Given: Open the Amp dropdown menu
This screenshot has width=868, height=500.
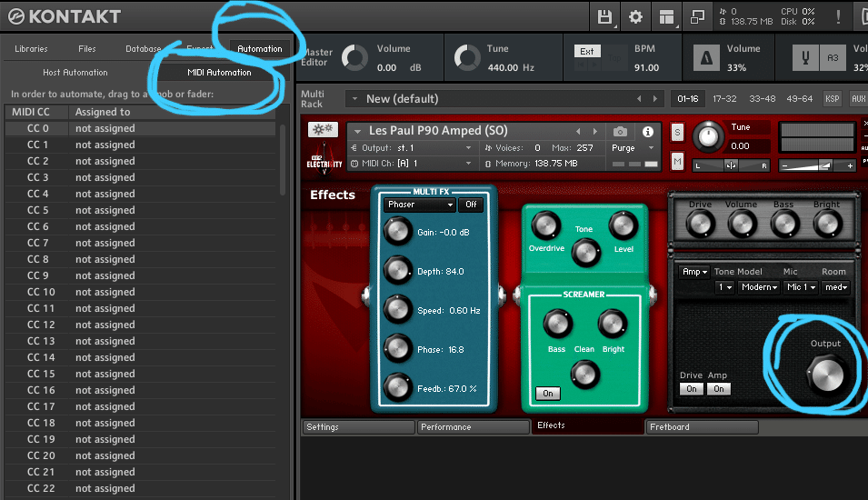Looking at the screenshot, I should 694,272.
